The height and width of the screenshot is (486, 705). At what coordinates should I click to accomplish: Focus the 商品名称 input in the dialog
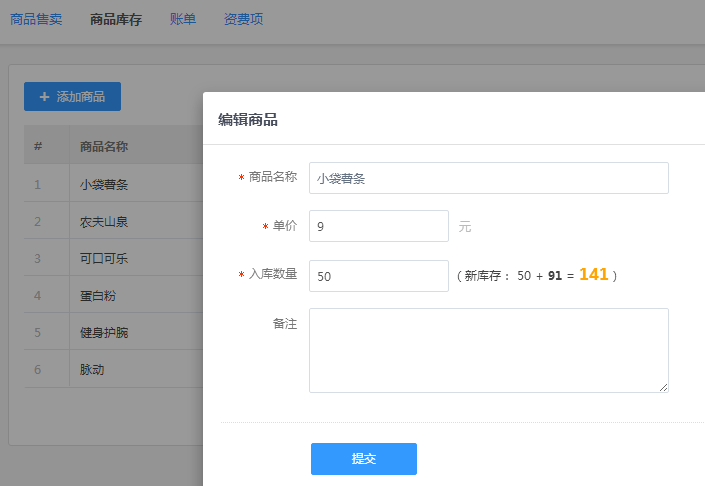tap(488, 178)
